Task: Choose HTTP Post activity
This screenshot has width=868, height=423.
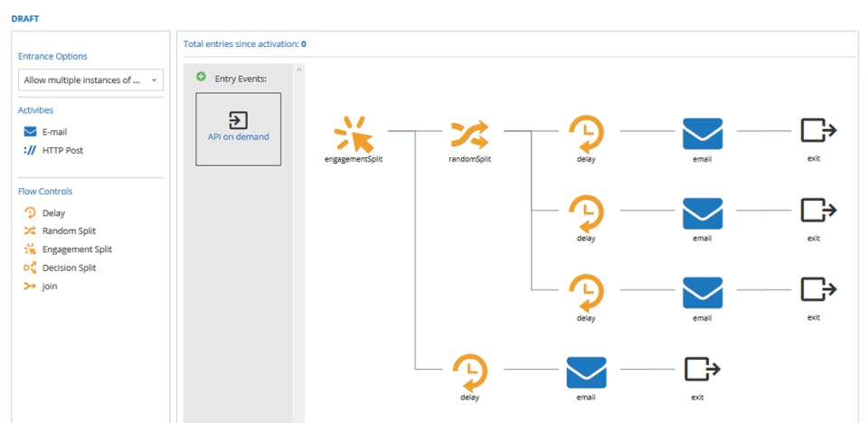Action: tap(53, 150)
